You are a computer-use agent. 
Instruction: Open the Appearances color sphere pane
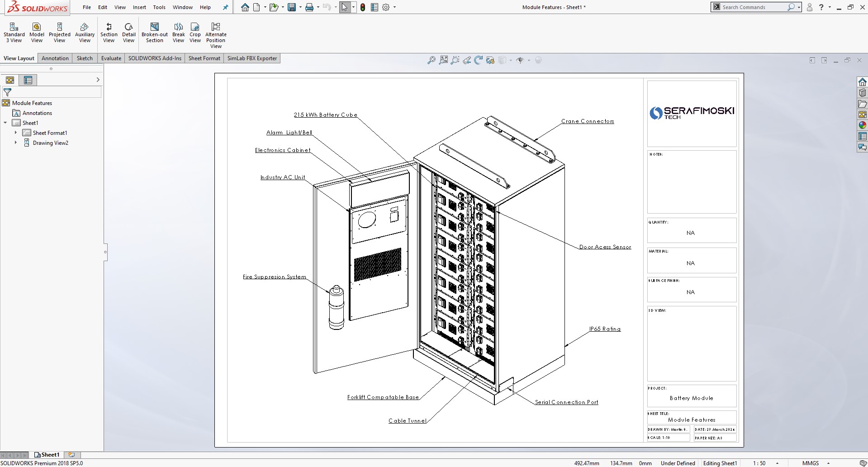click(862, 125)
